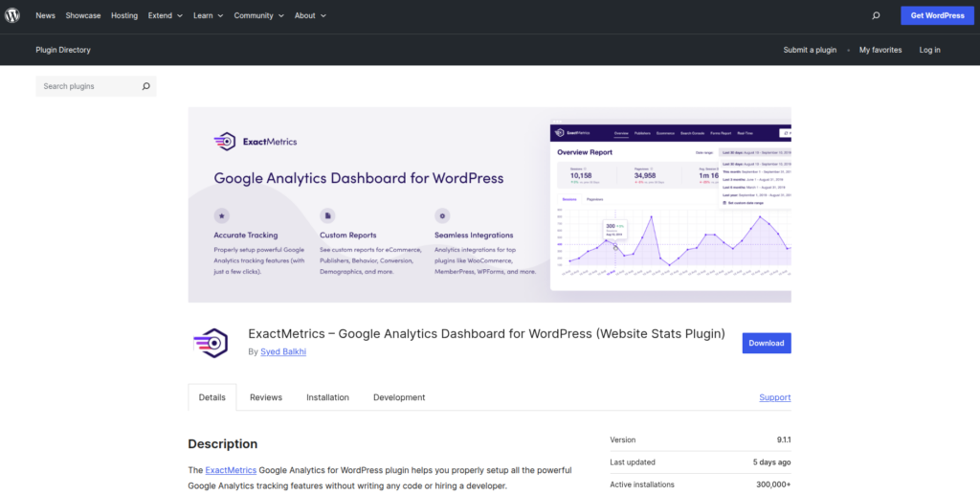Open My favorites link
Viewport: 980px width, 495px height.
tap(880, 50)
